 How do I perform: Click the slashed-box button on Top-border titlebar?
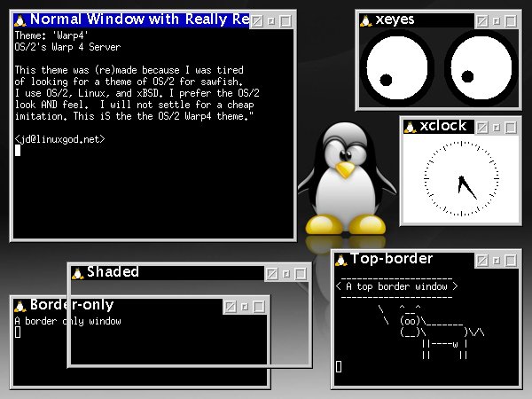(x=482, y=261)
